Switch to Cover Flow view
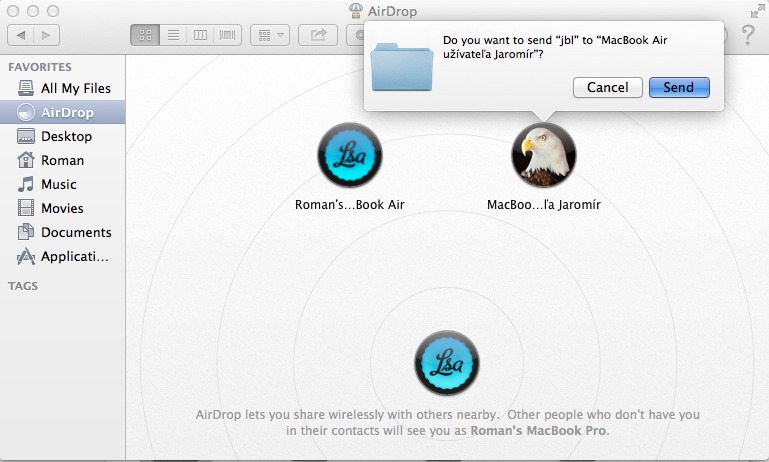769x462 pixels. pos(228,35)
